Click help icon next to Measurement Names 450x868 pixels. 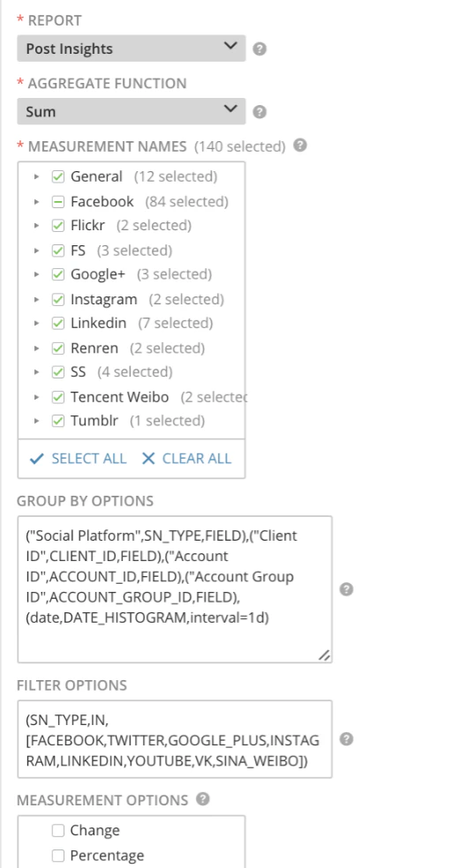pyautogui.click(x=299, y=146)
